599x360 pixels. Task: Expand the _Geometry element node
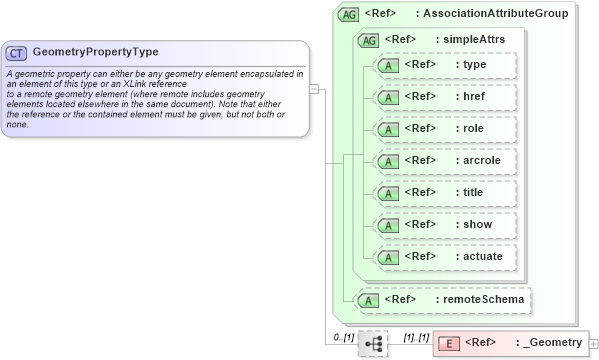pos(593,344)
